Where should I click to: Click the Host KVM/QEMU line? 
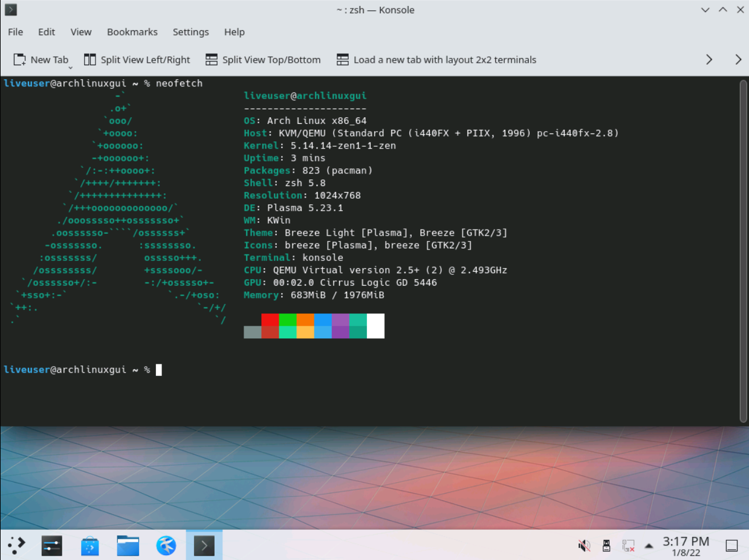(431, 134)
